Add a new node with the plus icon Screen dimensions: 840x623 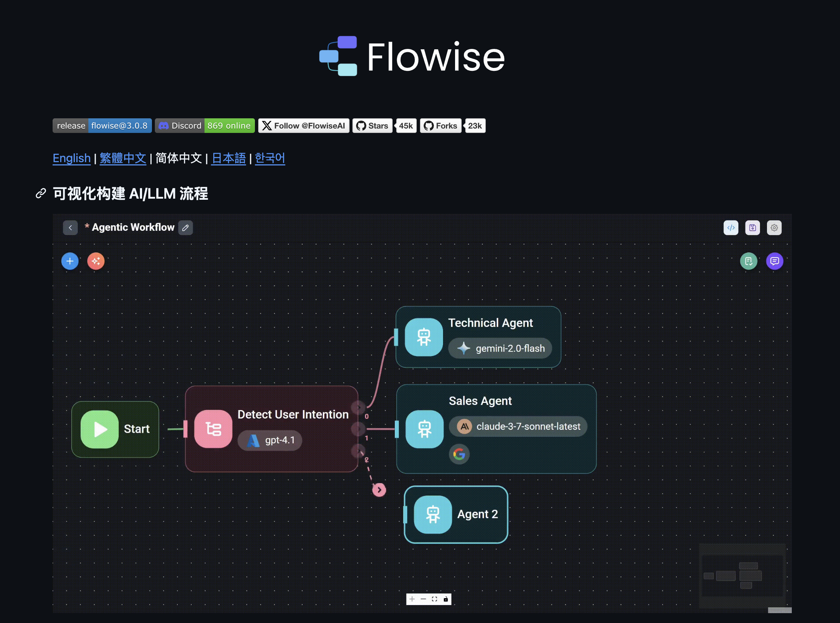[70, 261]
